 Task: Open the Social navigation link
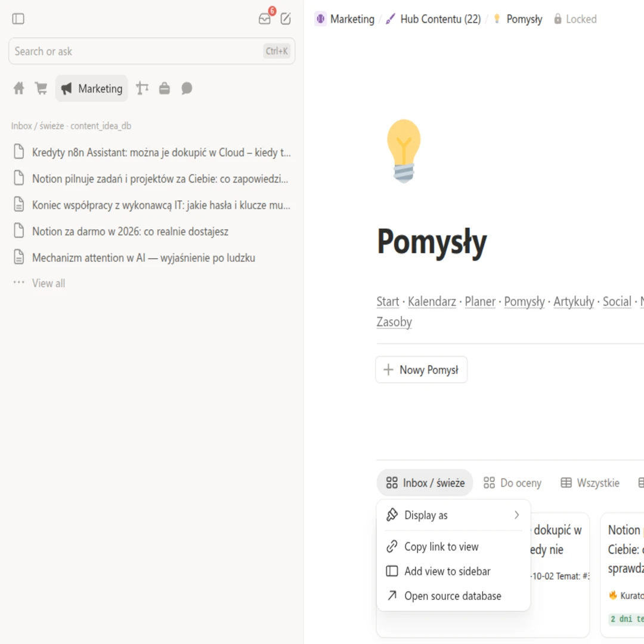click(617, 302)
